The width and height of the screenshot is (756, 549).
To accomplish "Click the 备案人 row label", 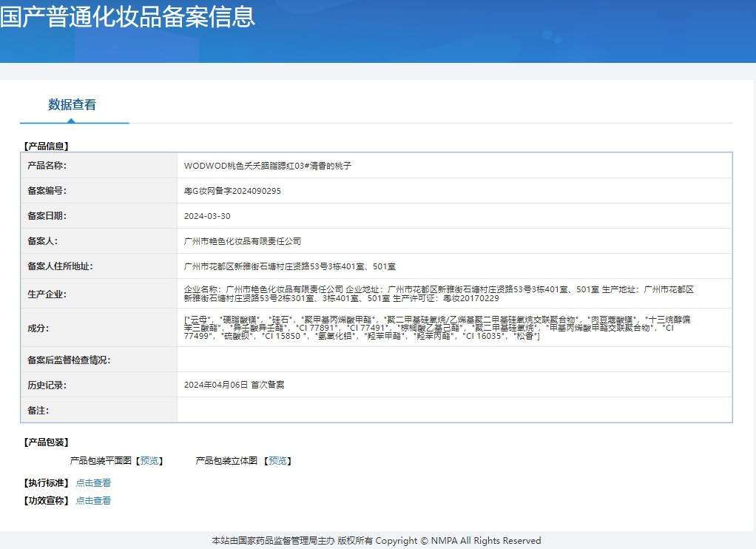I will point(42,240).
